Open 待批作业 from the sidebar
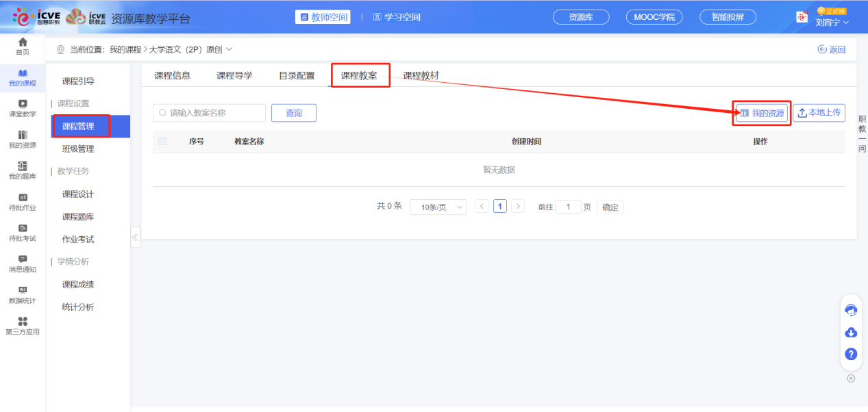Screen dimensions: 868x412 [21, 202]
